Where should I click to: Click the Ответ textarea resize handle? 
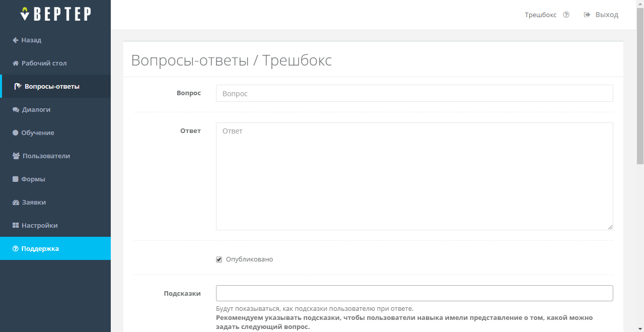(610, 227)
